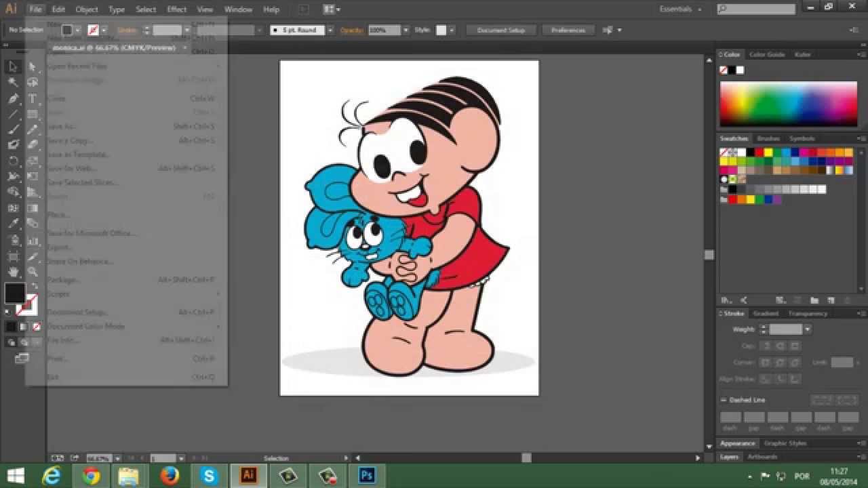Click the Change Screen Mode icon

[x=22, y=357]
